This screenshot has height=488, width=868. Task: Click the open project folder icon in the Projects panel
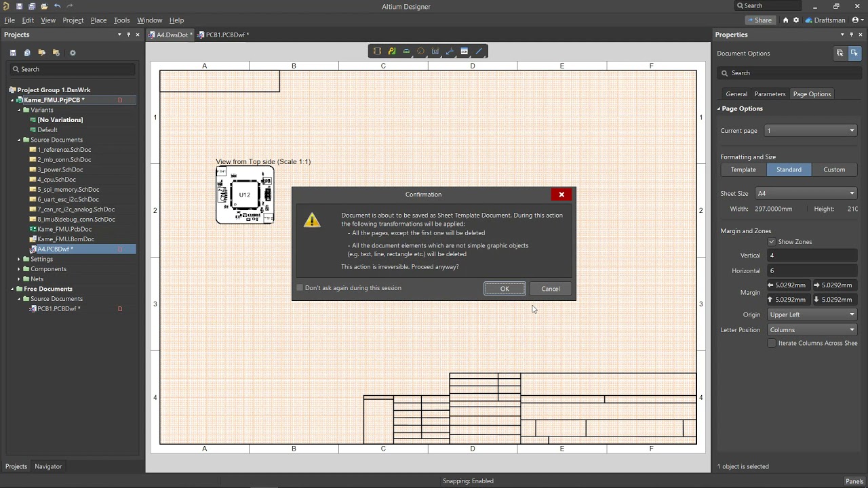(x=41, y=53)
